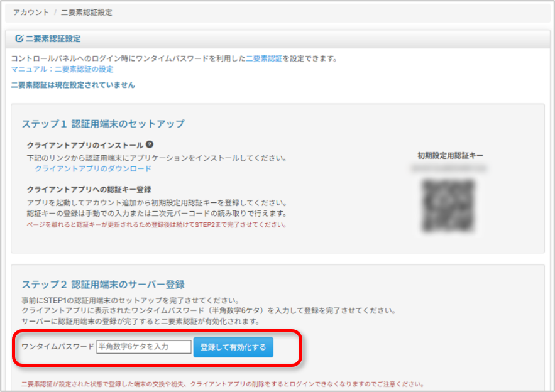Click the ワンタイムパスワード input field
The height and width of the screenshot is (392, 555).
(144, 347)
